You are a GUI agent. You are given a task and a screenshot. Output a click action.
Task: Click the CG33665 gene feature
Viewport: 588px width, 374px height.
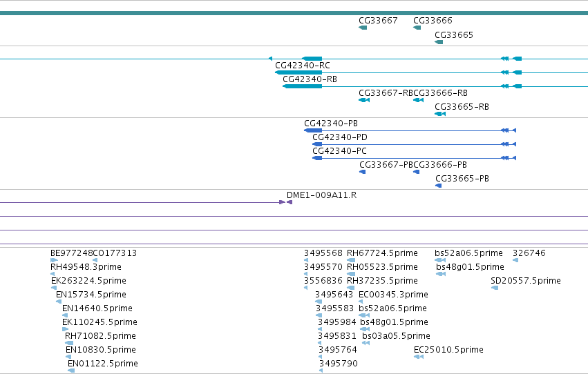(439, 42)
